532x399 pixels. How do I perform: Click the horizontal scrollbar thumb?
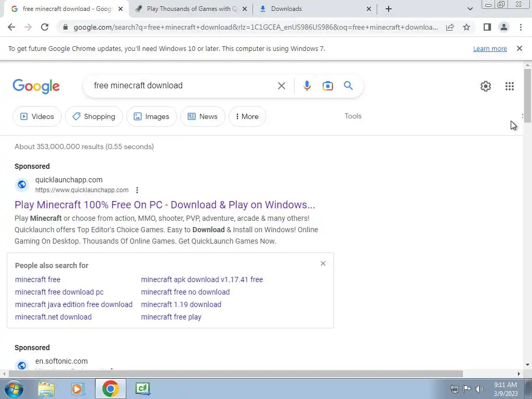[x=236, y=374]
